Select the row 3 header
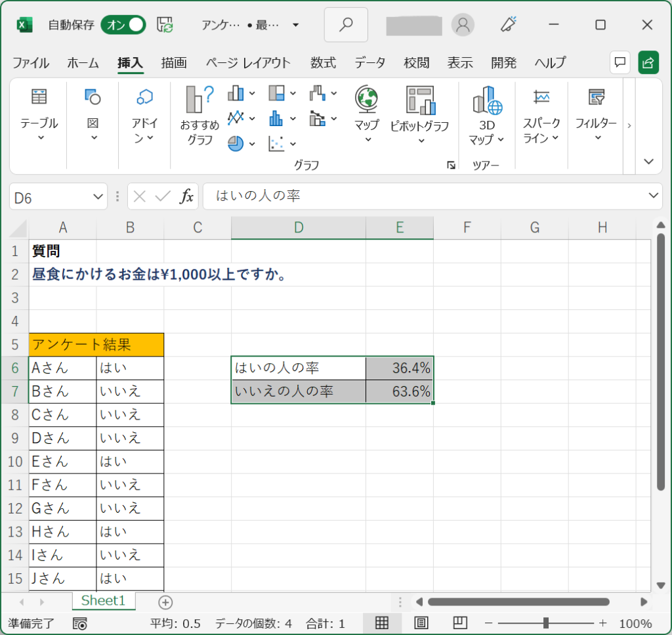 tap(15, 297)
